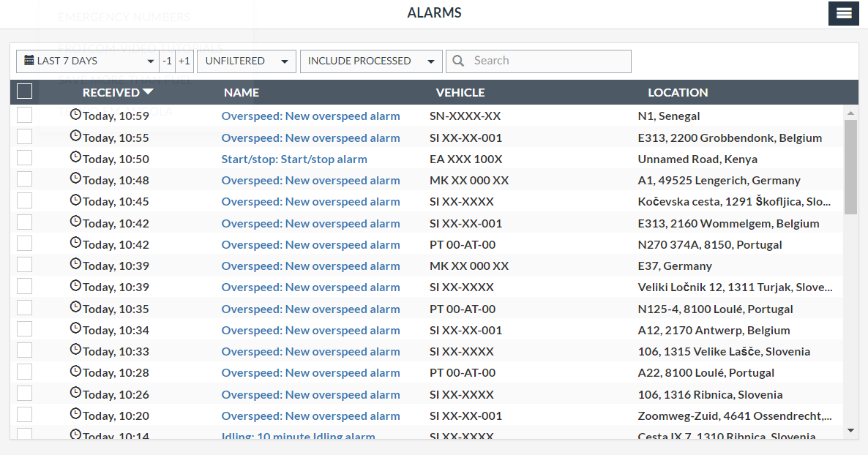Click clock icon on the 10:48 alarm row
This screenshot has width=868, height=455.
click(x=75, y=178)
